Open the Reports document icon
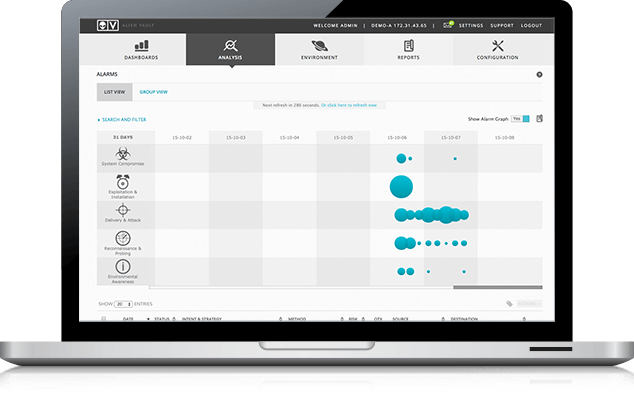 point(408,45)
